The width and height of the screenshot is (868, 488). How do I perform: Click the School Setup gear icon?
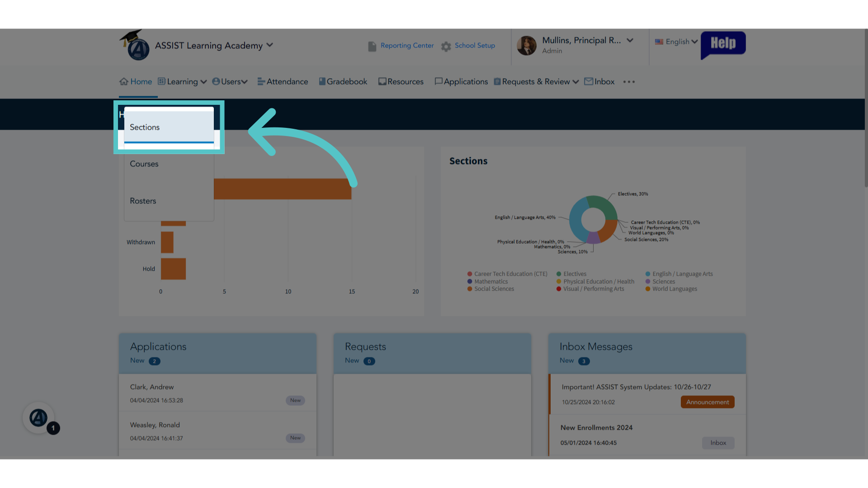(x=446, y=47)
